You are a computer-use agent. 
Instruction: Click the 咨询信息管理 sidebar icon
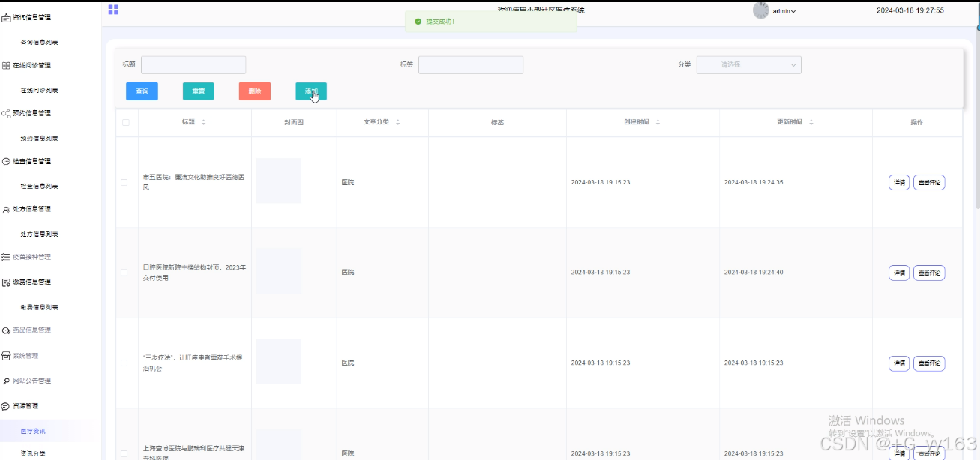[6, 17]
